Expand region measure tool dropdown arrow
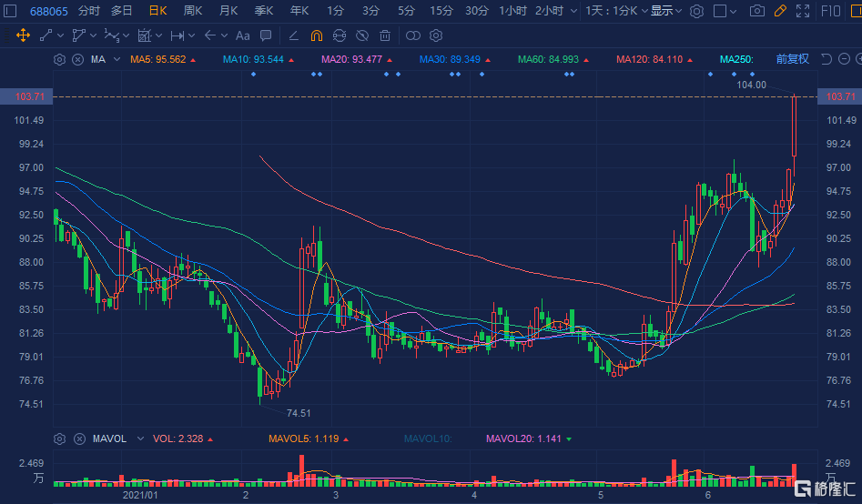 [159, 35]
